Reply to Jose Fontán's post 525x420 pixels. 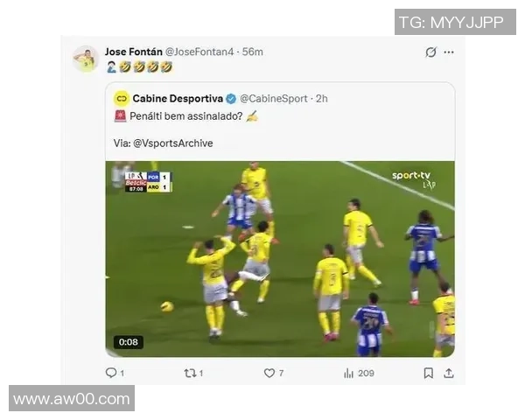click(x=111, y=373)
